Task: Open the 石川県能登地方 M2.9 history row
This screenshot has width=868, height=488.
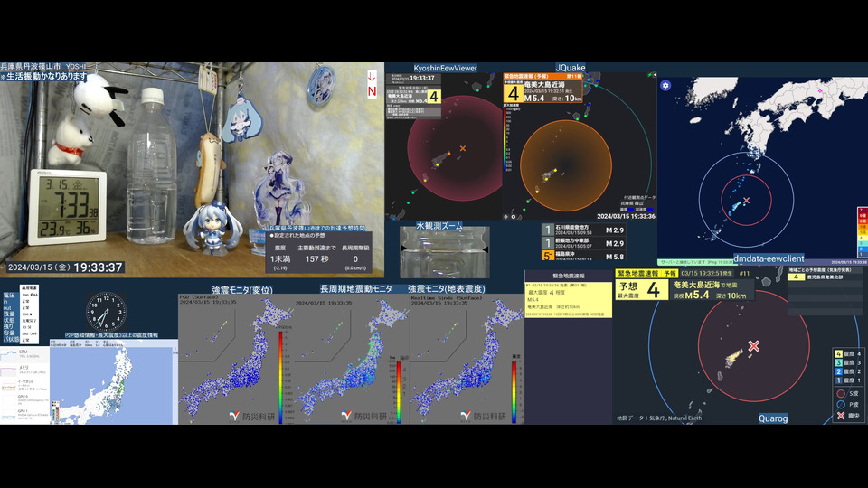Action: (583, 230)
